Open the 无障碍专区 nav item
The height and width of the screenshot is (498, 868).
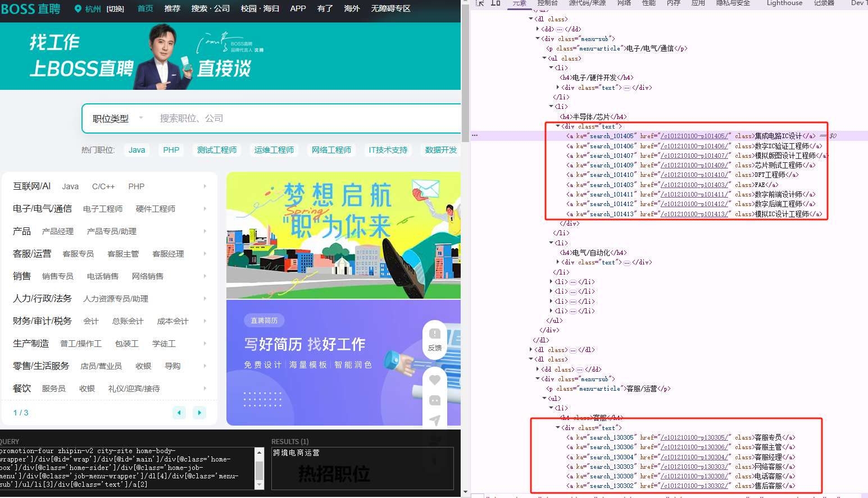pyautogui.click(x=391, y=9)
